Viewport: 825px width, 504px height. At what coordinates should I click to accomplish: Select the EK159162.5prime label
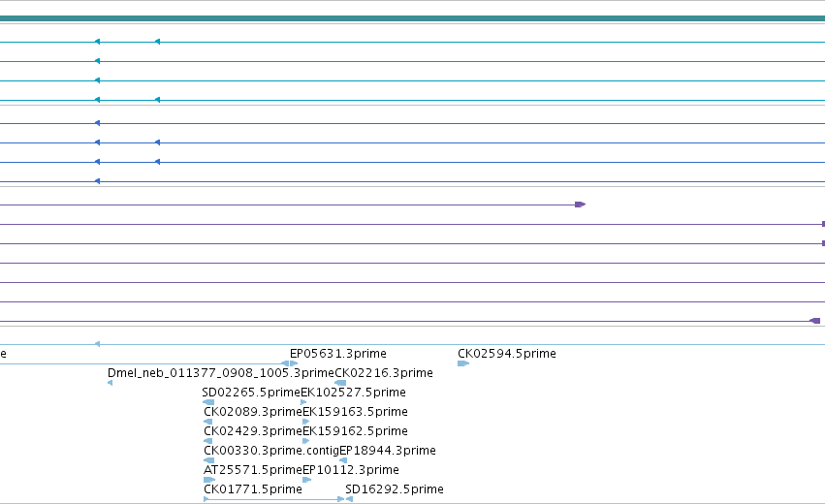(x=355, y=431)
